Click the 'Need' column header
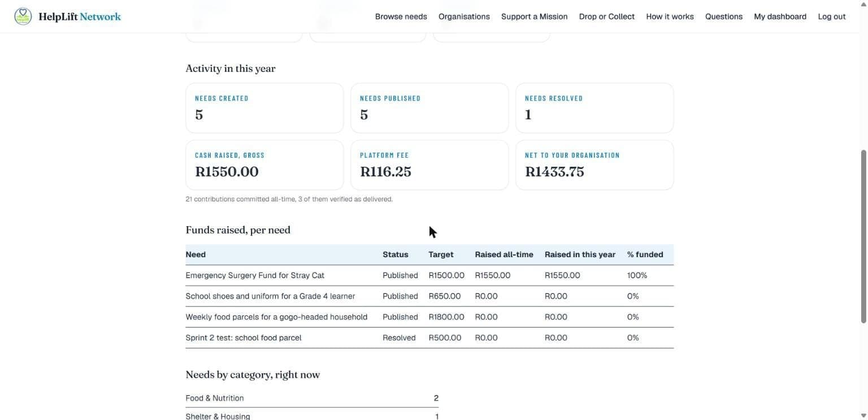The width and height of the screenshot is (868, 420). tap(196, 254)
